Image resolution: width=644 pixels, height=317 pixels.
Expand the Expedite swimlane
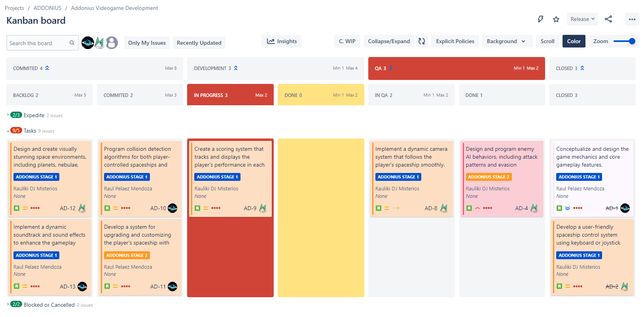[x=8, y=115]
